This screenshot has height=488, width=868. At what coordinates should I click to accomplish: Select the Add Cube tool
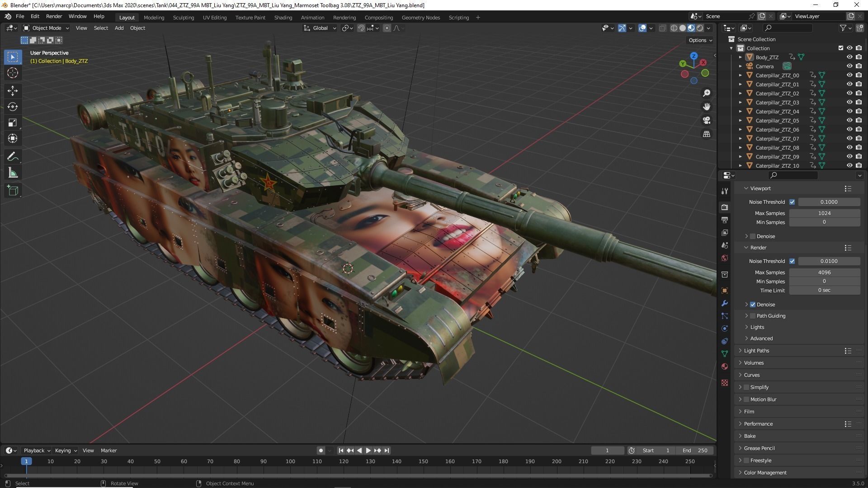pos(13,191)
